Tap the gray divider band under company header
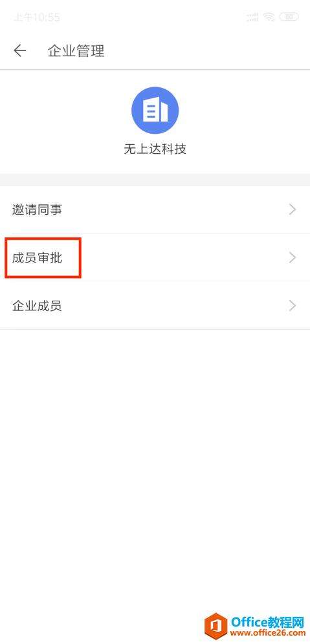Screen dimensions: 310x644 click(155, 180)
